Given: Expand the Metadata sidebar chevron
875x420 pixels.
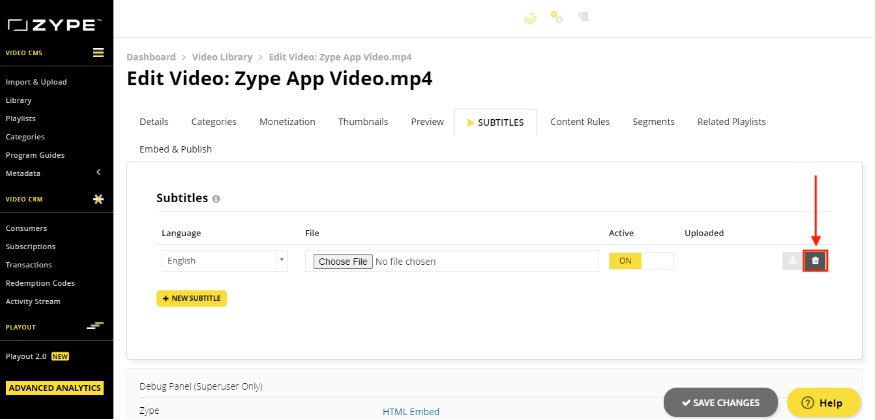Looking at the screenshot, I should point(99,173).
